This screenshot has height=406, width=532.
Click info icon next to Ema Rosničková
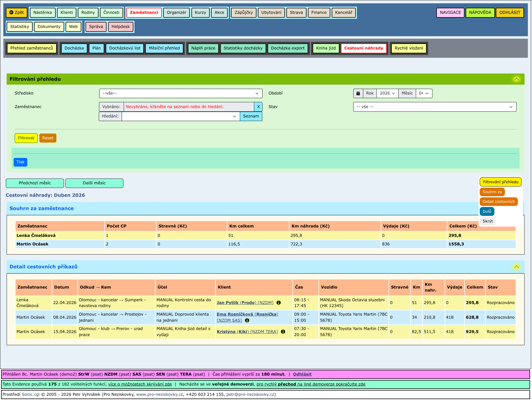click(x=247, y=320)
